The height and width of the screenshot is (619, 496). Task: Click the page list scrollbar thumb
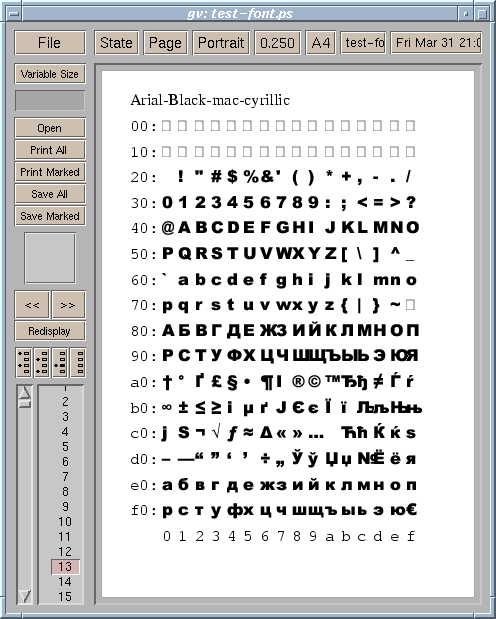(24, 403)
